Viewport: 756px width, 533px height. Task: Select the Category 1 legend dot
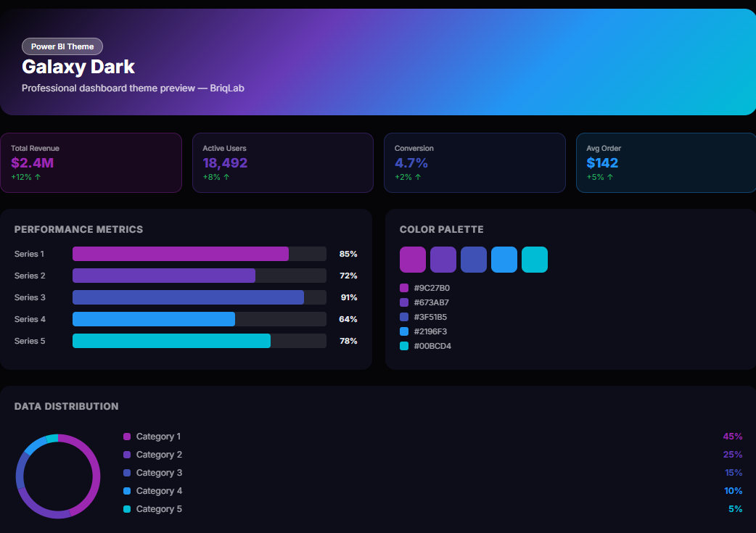click(x=127, y=437)
